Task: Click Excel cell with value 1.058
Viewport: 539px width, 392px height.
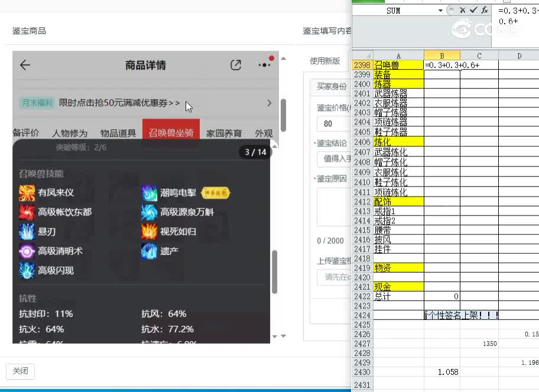Action: (442, 372)
